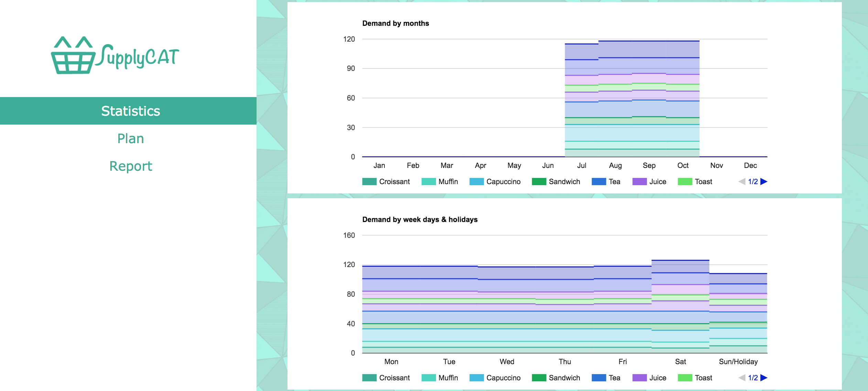The width and height of the screenshot is (868, 391).
Task: Select Capuccino legend entry in months chart
Action: pyautogui.click(x=503, y=181)
